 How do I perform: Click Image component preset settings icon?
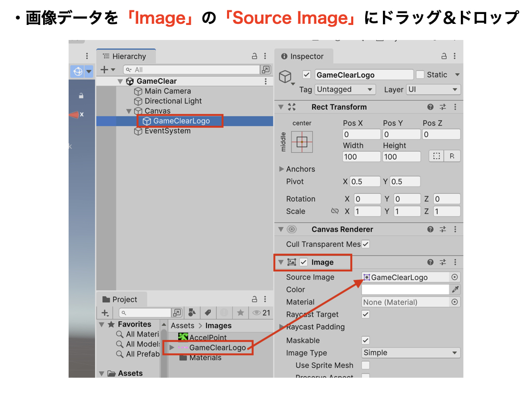[443, 262]
